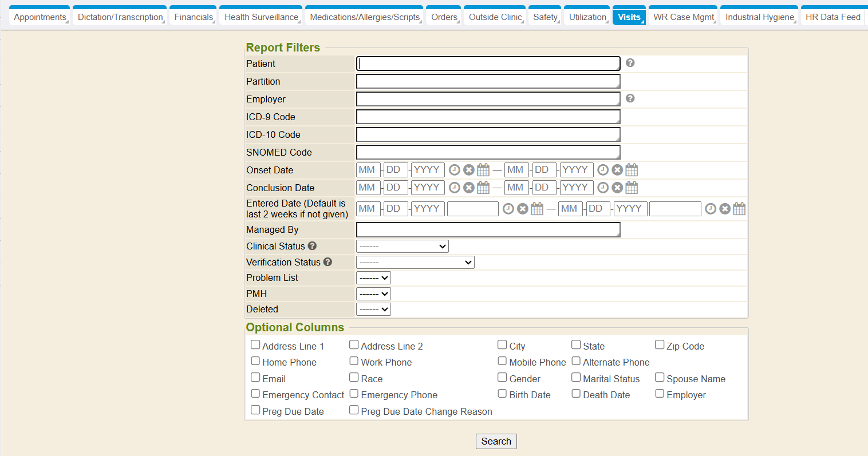
Task: Open the Health Surveillance tab
Action: click(x=261, y=17)
